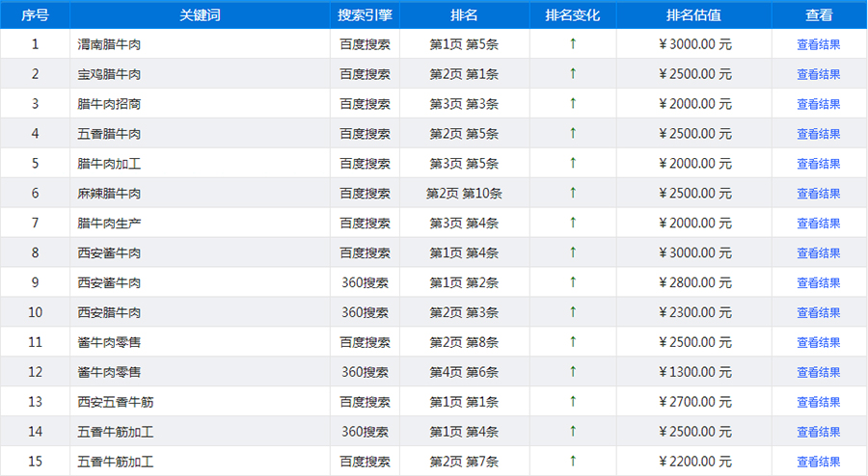Click green up arrow for 麻辣腊牛肉

(x=573, y=193)
